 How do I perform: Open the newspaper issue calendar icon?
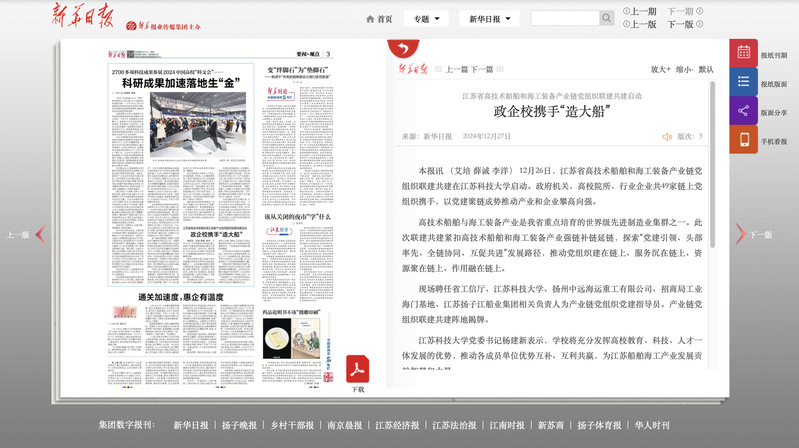coord(743,54)
